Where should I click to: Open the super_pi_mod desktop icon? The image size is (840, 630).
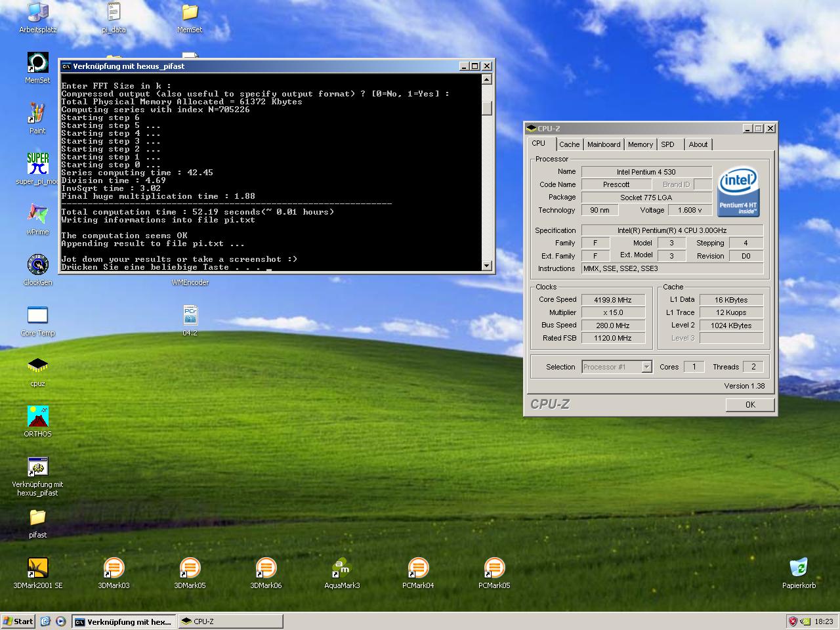tap(37, 163)
